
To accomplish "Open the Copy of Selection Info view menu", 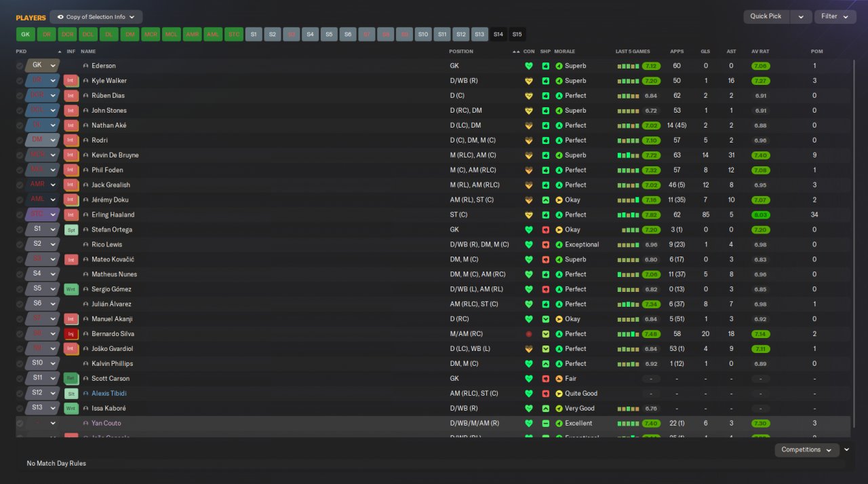I will pyautogui.click(x=96, y=17).
